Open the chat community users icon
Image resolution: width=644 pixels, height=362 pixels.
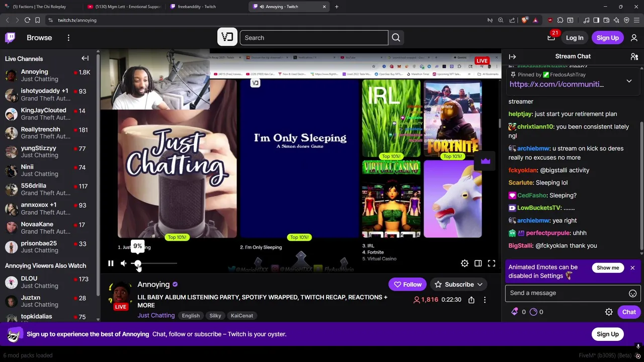(x=634, y=56)
